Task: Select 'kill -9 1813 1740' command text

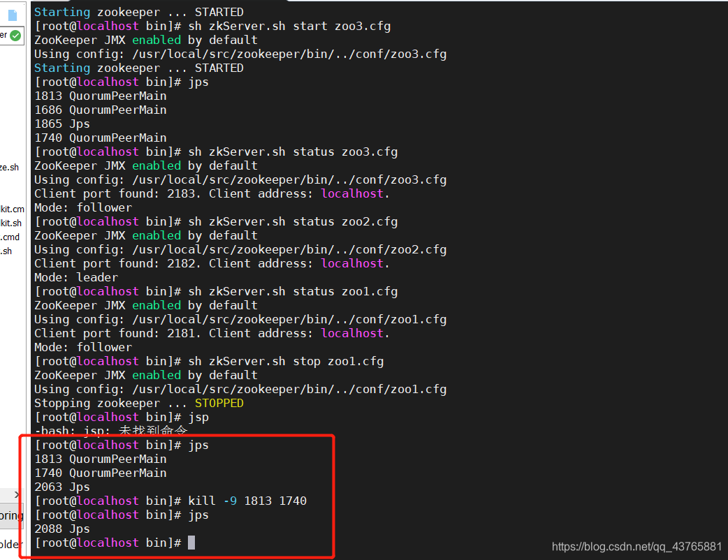Action: coord(247,501)
